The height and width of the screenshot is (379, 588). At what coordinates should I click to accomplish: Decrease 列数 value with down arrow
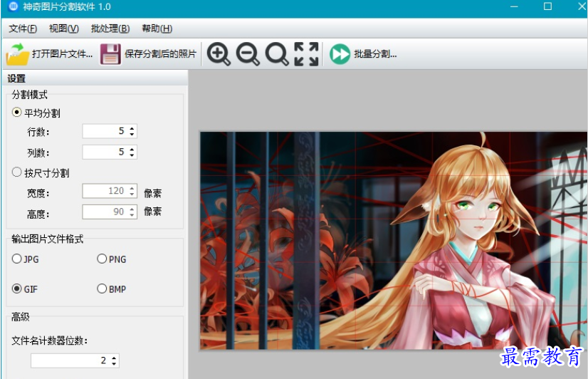point(132,155)
